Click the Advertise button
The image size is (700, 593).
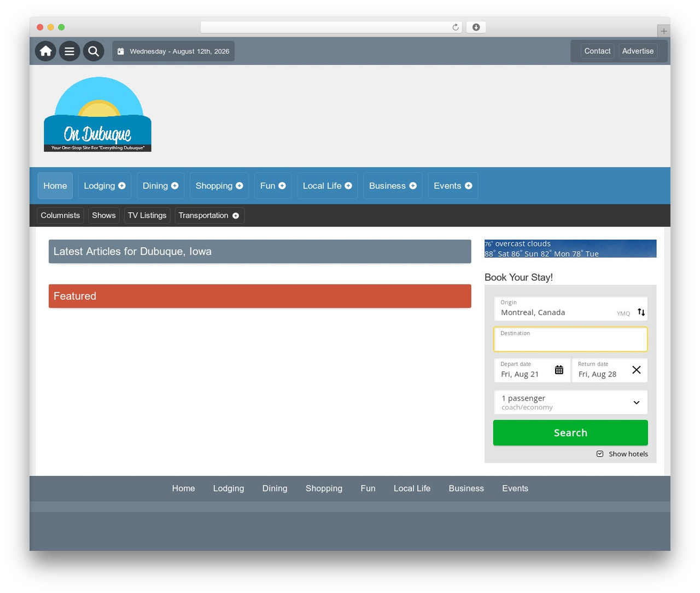(638, 51)
